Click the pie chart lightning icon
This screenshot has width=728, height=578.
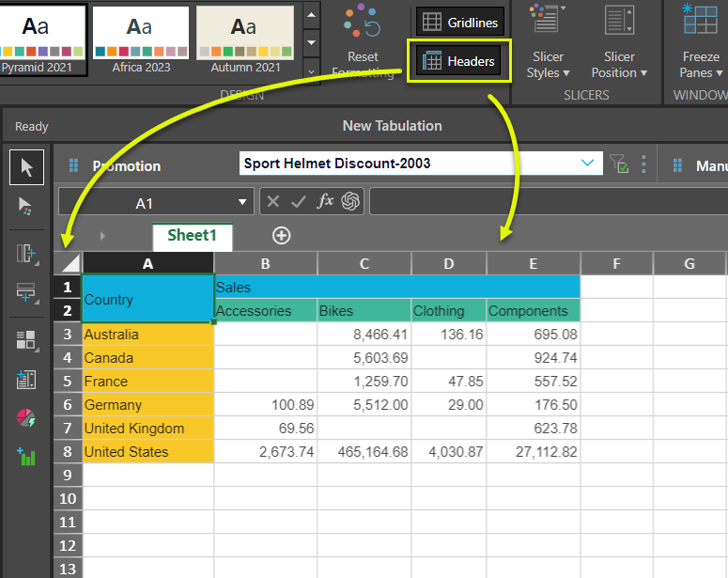click(26, 418)
